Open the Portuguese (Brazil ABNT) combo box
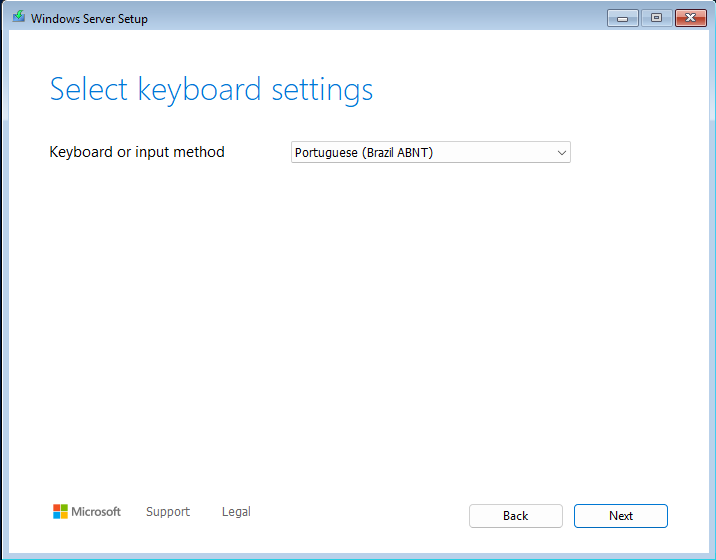 (x=431, y=152)
